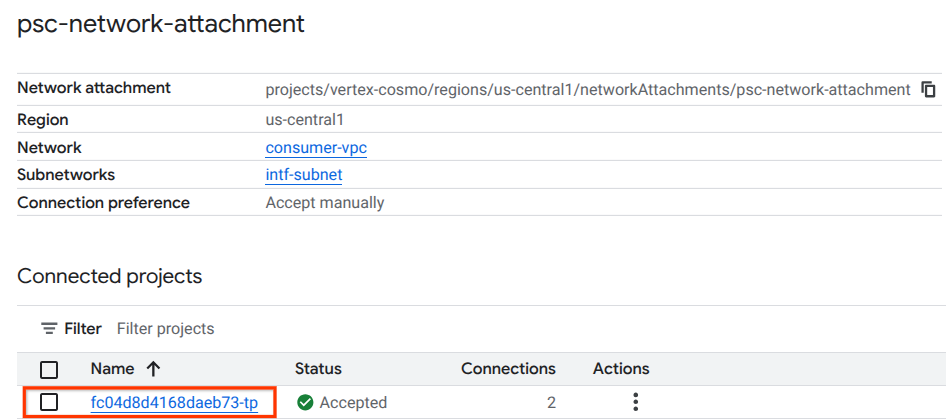Click the Accepted status text

[353, 403]
